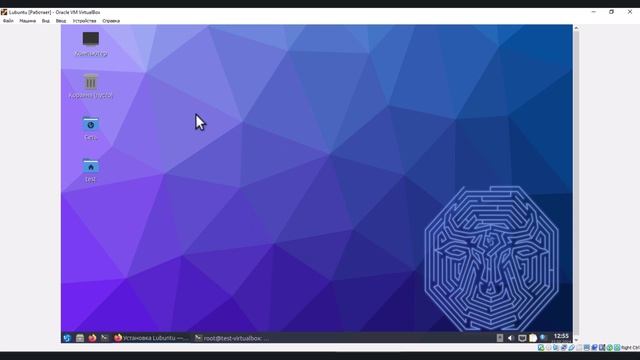Click the blue update notifier tray icon
Screen dimensions: 640x360
(x=543, y=338)
